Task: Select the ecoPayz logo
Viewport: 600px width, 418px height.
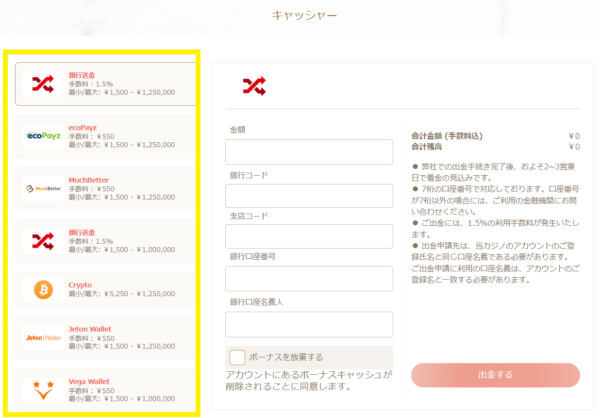Action: (x=43, y=135)
